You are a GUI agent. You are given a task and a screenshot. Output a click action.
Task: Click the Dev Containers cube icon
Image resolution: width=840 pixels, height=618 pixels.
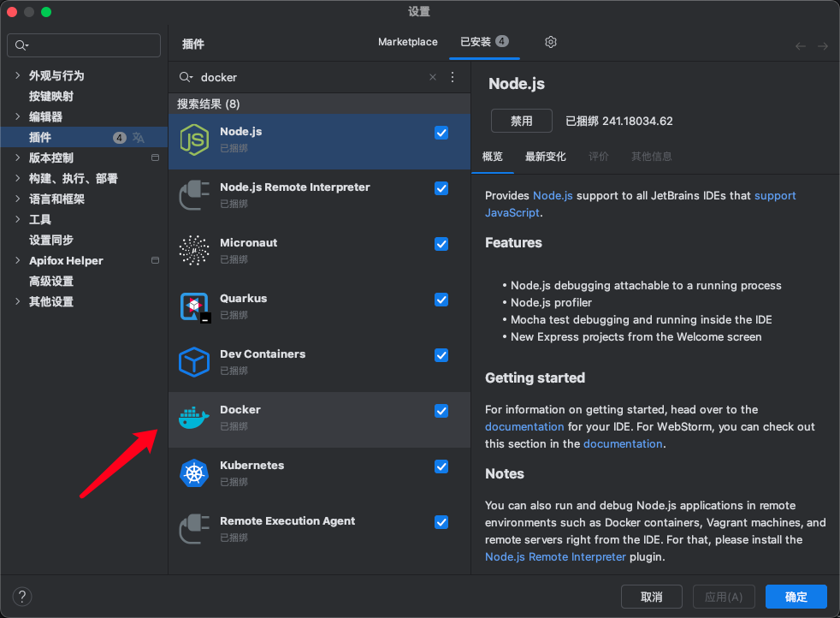(x=194, y=362)
